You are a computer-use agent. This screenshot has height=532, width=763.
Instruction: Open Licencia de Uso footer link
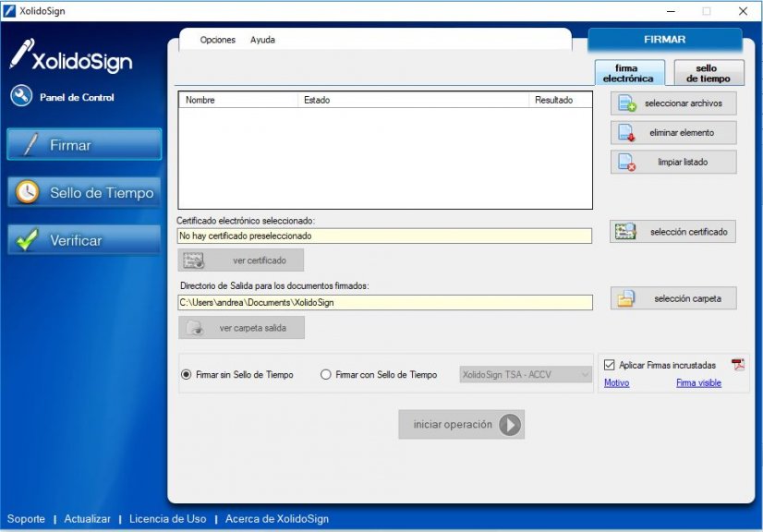(167, 519)
